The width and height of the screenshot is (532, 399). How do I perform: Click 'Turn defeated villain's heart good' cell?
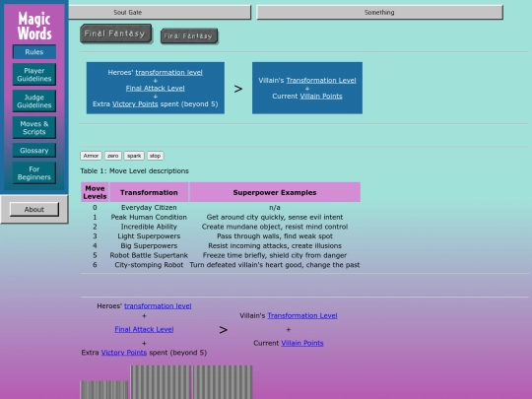(275, 265)
